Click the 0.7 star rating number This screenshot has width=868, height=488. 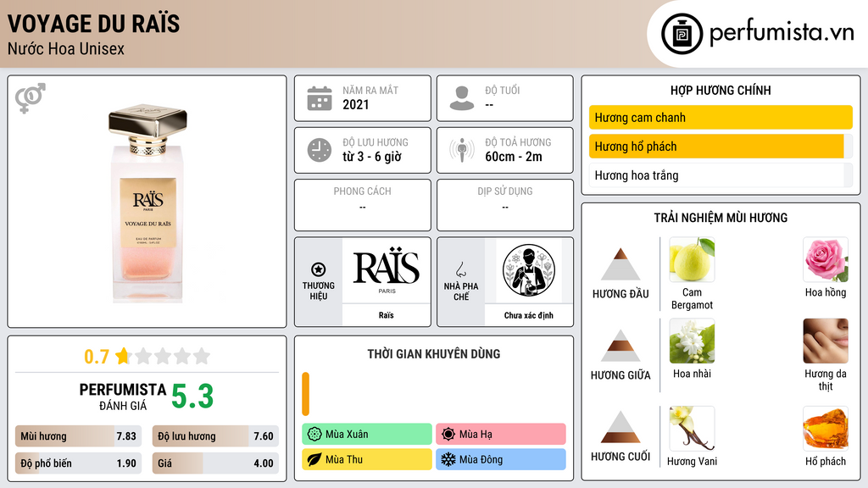point(97,357)
